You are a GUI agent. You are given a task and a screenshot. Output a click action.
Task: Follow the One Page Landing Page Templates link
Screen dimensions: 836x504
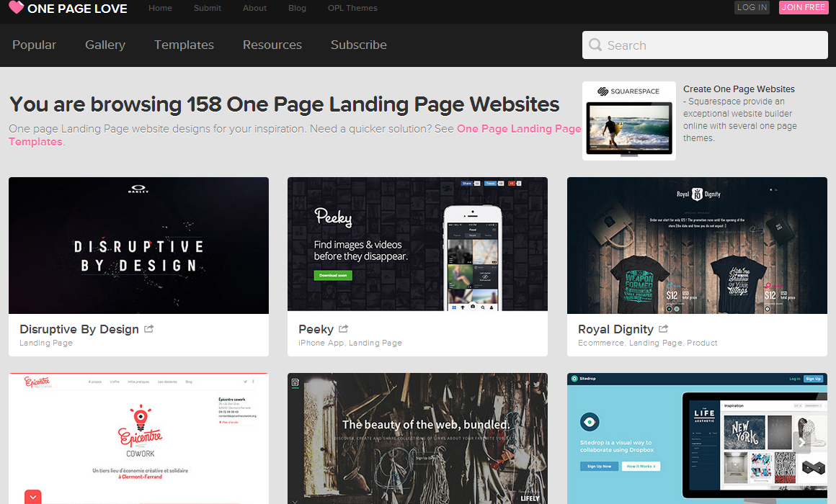point(518,129)
